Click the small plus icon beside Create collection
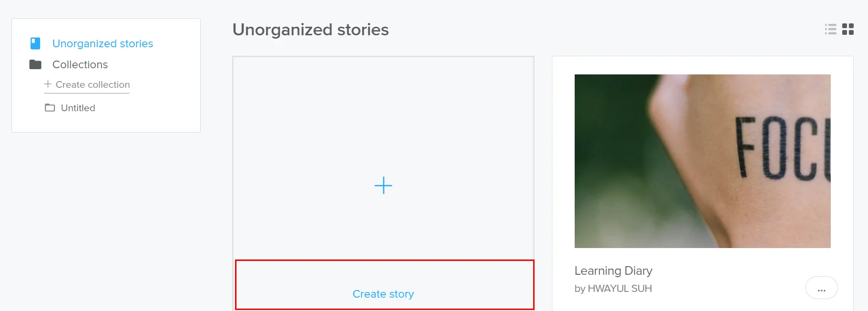868x311 pixels. [x=48, y=84]
